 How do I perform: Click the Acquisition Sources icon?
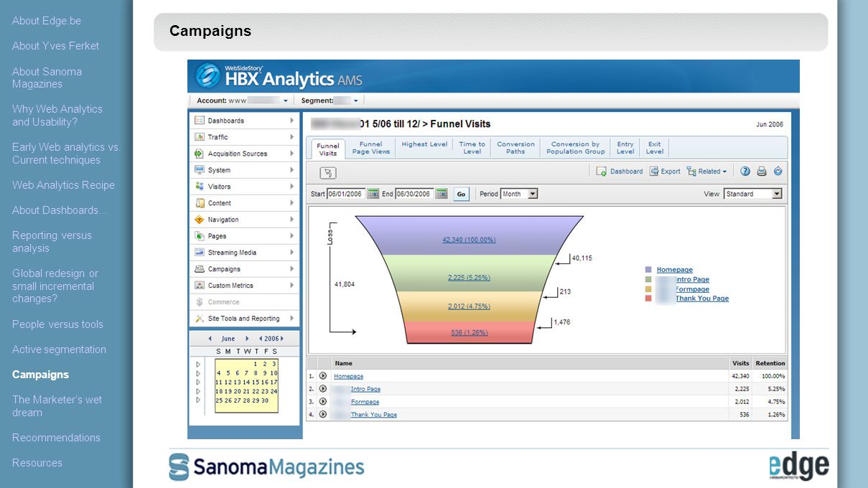(200, 154)
